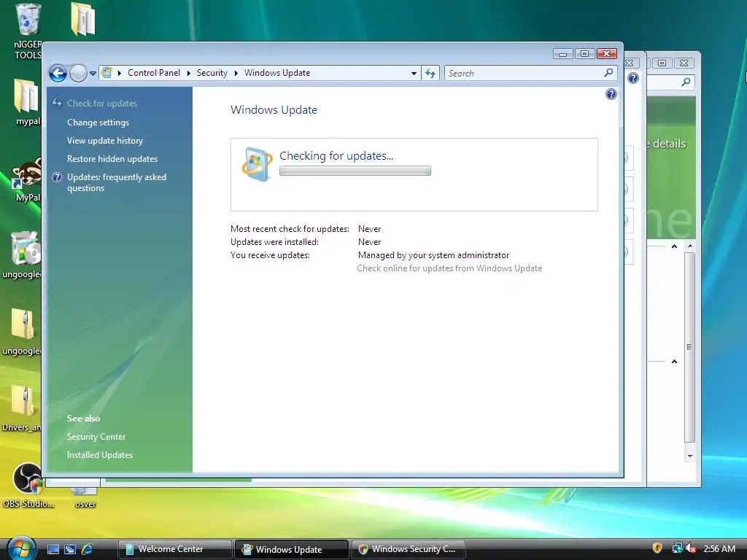
Task: Select Control Panel in the breadcrumb
Action: tap(154, 73)
